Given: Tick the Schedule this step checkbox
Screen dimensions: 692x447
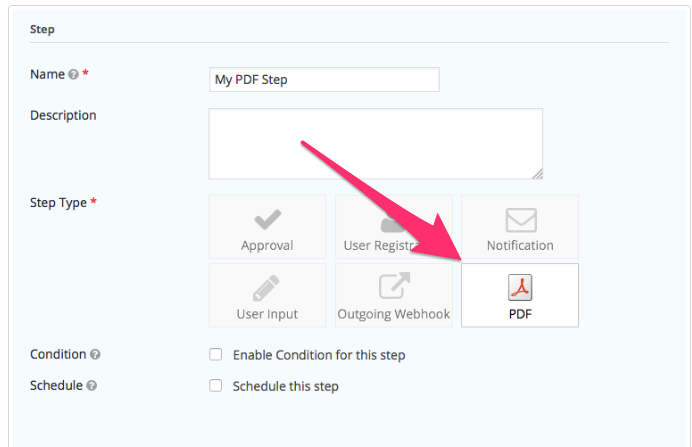Looking at the screenshot, I should click(215, 386).
